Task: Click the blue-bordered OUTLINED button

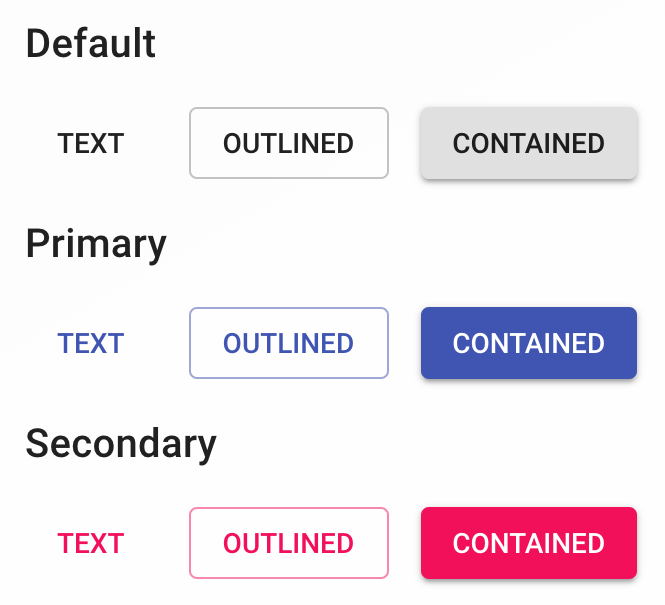Action: pos(288,343)
